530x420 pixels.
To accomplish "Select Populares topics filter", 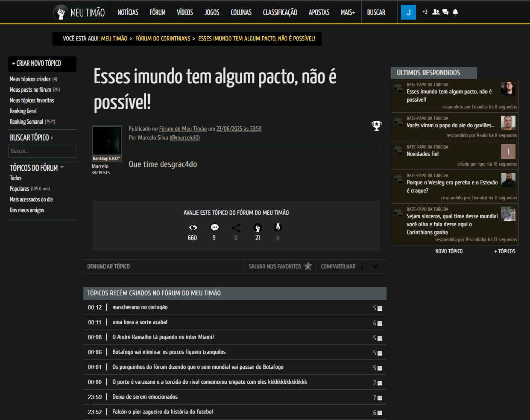I will tap(20, 189).
